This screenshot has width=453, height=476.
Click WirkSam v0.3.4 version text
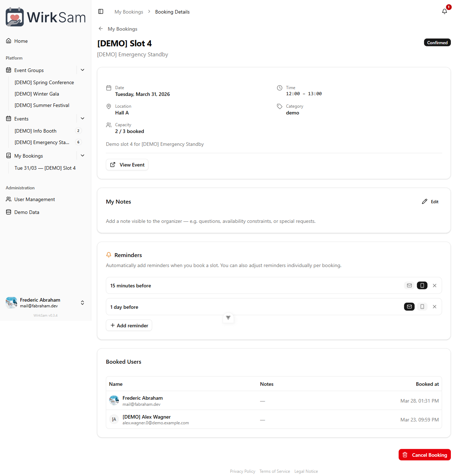tap(45, 316)
